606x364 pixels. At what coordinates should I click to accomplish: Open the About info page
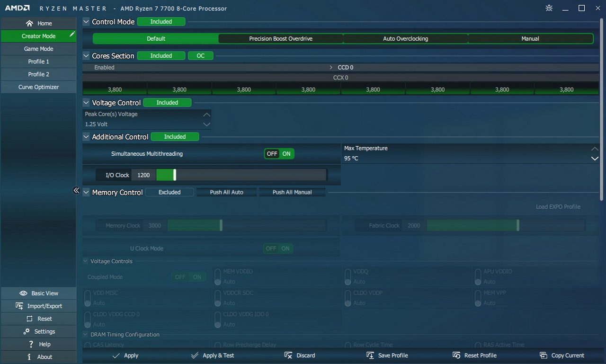tap(38, 357)
